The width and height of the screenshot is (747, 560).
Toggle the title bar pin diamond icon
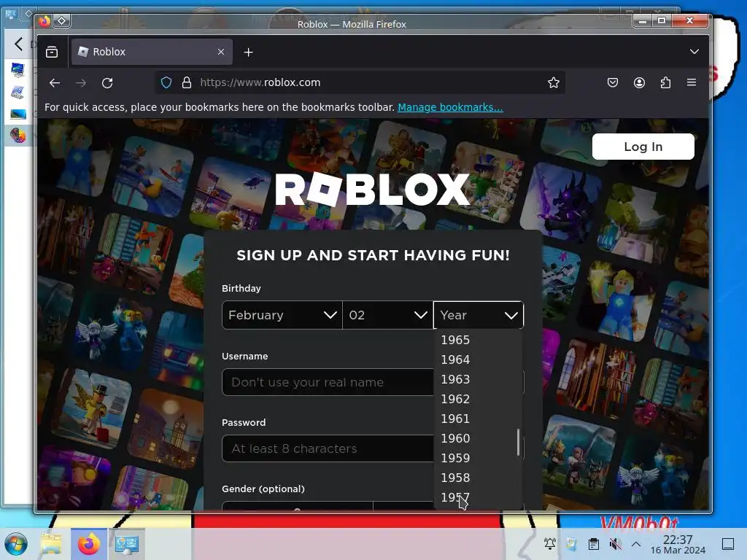pyautogui.click(x=62, y=20)
